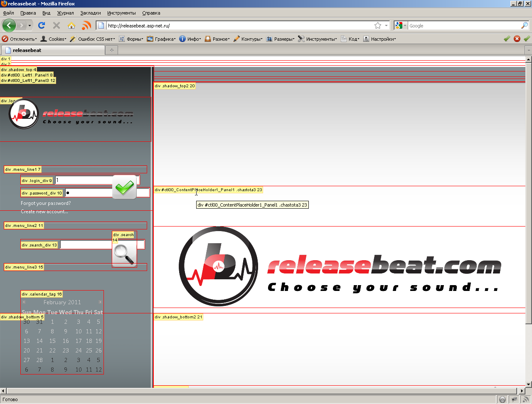Image resolution: width=532 pixels, height=404 pixels.
Task: Click the magnifier in the Google search box
Action: (x=524, y=25)
